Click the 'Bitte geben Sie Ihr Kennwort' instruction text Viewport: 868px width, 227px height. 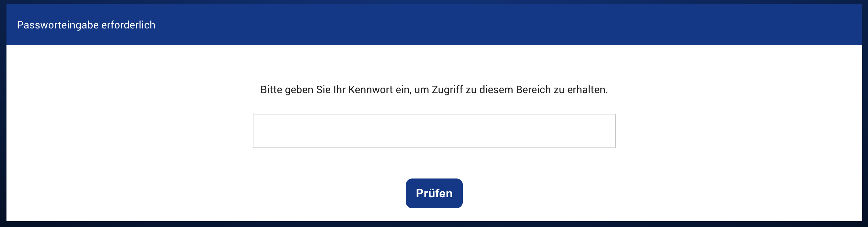[434, 90]
